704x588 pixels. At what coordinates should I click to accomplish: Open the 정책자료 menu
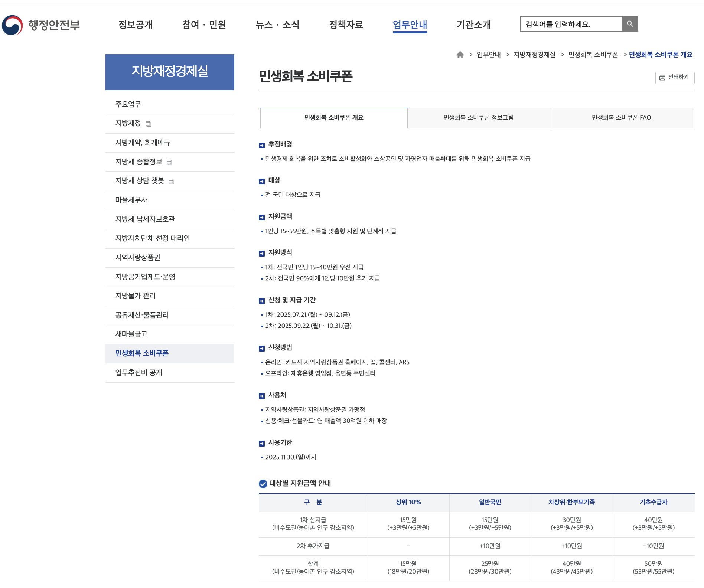click(346, 24)
